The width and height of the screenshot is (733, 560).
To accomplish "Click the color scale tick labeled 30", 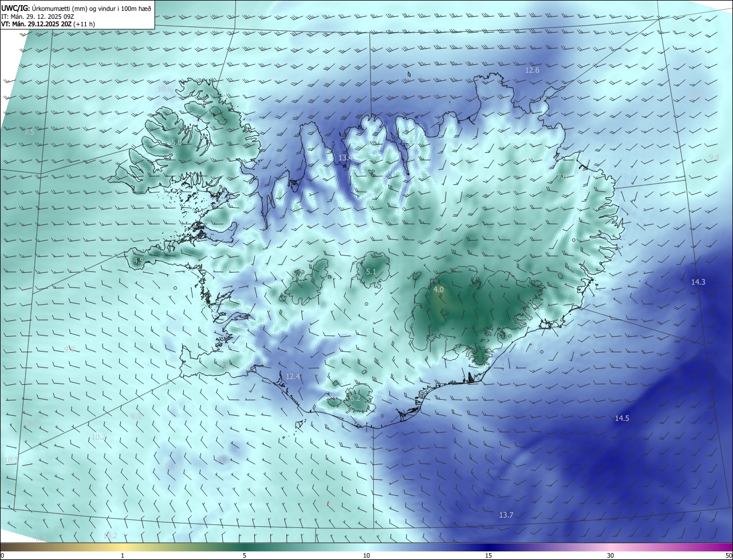I will [x=610, y=555].
